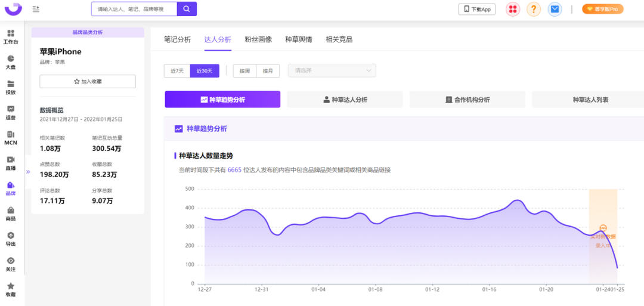644x306 pixels.
Task: Click the 12-31 x-axis label
Action: pyautogui.click(x=262, y=289)
